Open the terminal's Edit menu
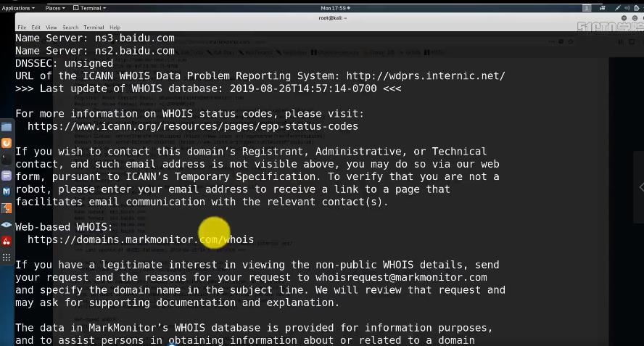This screenshot has width=644, height=346. pyautogui.click(x=36, y=28)
